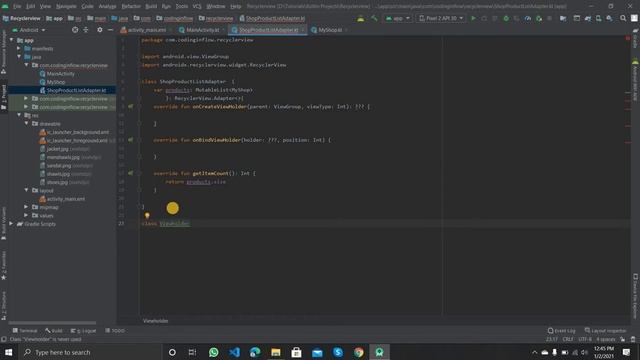640x360 pixels.
Task: Open the Pixel 2 API 30 device dropdown
Action: (x=441, y=18)
